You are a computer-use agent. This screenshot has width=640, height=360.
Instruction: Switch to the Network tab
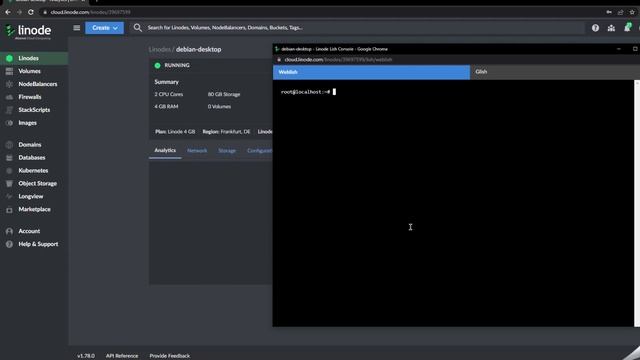coord(197,151)
